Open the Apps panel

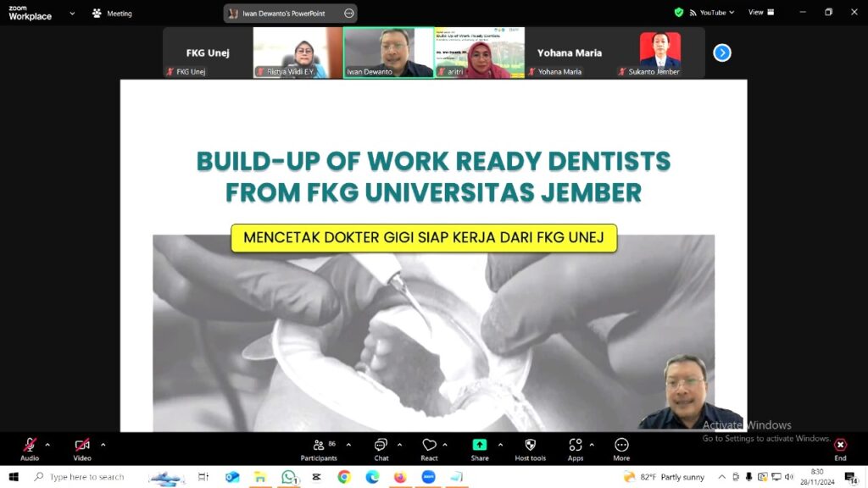[576, 449]
